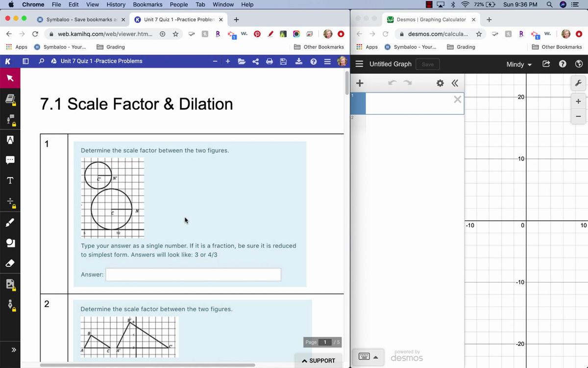Open the Mindy account dropdown

click(519, 64)
